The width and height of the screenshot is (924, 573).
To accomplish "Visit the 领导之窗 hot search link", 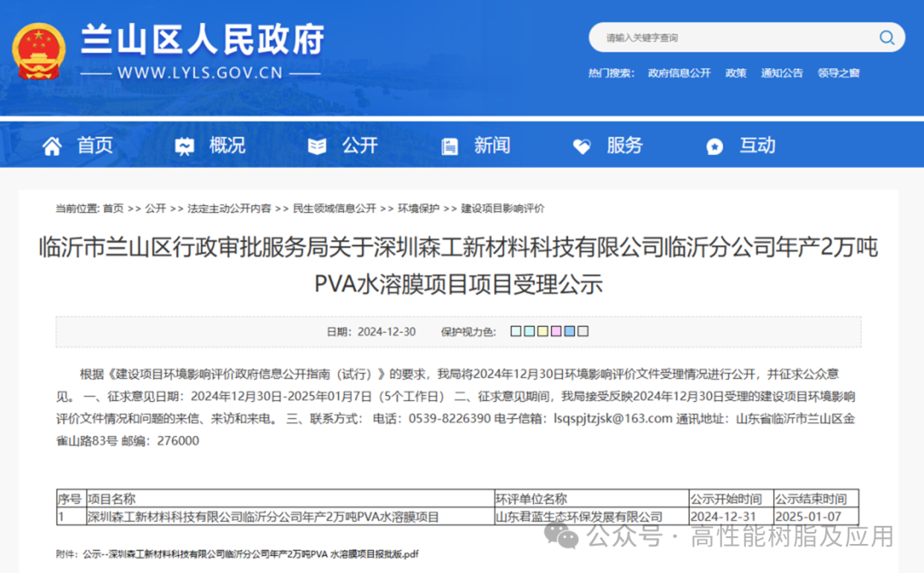I will (x=838, y=73).
